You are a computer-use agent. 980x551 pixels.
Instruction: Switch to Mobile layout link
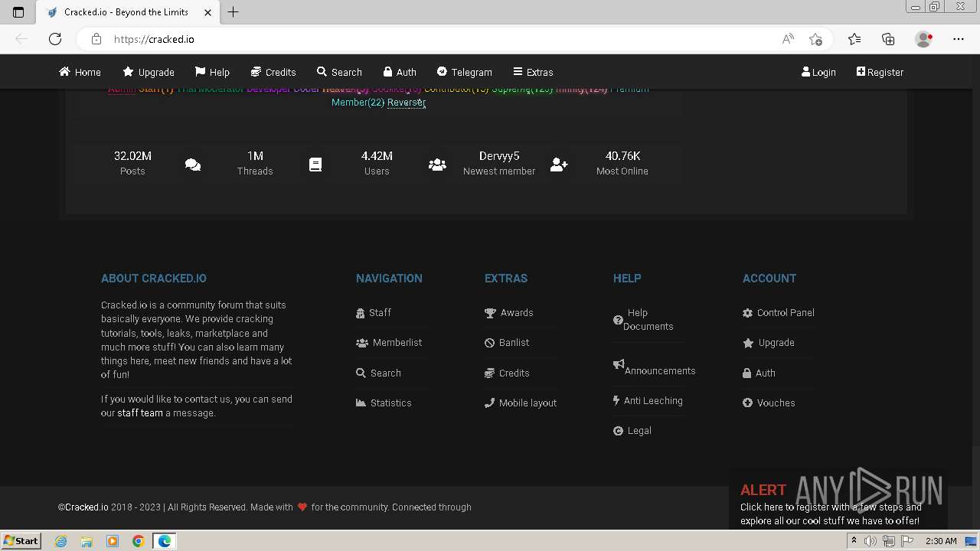point(521,403)
